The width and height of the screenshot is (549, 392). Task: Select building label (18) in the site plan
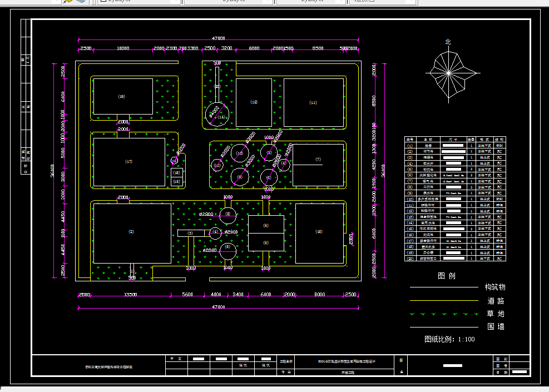point(319,231)
